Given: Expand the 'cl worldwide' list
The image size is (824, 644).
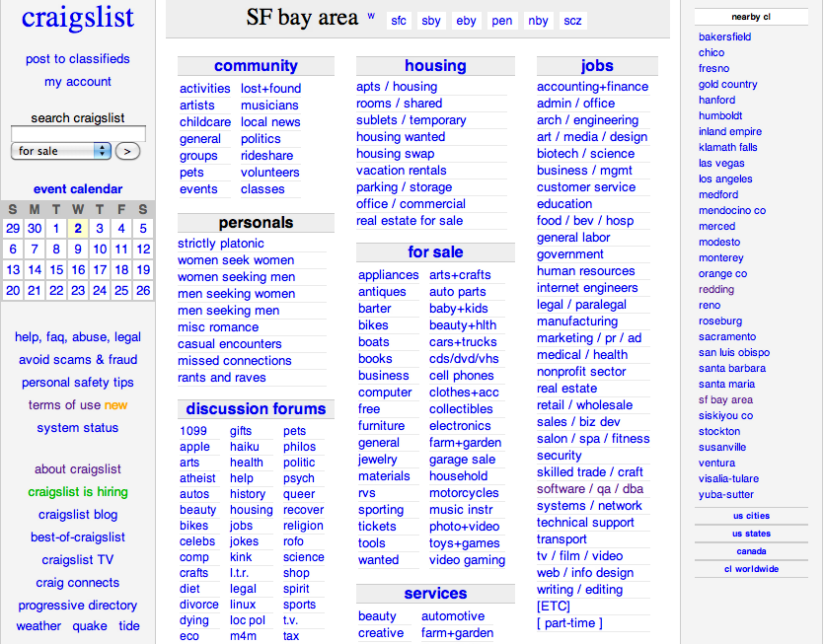Looking at the screenshot, I should [751, 569].
